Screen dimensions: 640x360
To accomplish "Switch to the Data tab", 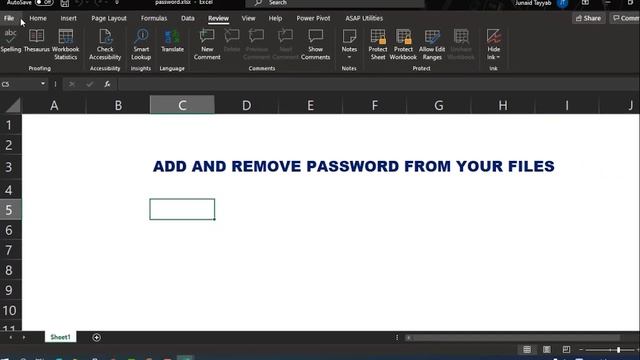I will [188, 18].
